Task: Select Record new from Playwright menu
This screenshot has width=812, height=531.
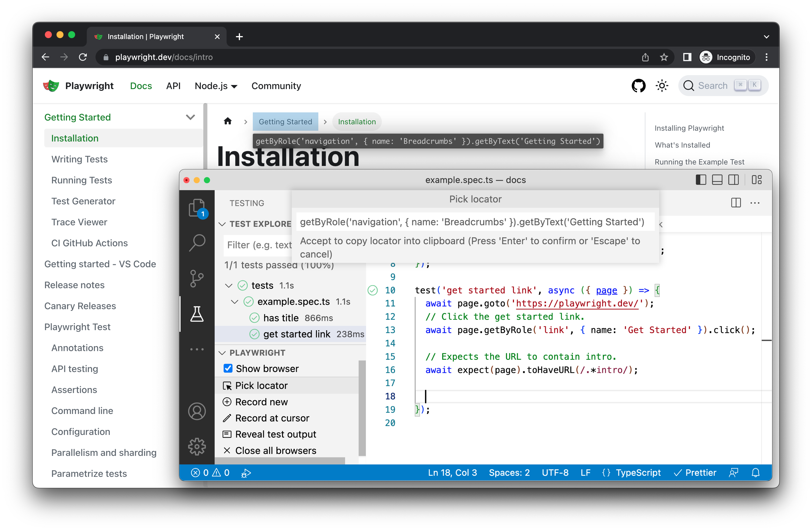Action: 261,402
